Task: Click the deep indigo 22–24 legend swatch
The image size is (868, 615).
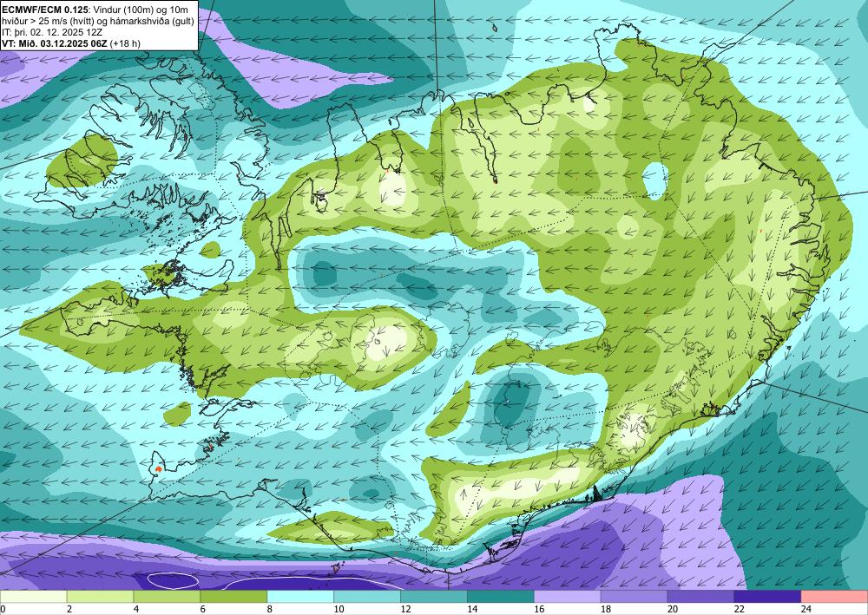Action: (x=767, y=597)
